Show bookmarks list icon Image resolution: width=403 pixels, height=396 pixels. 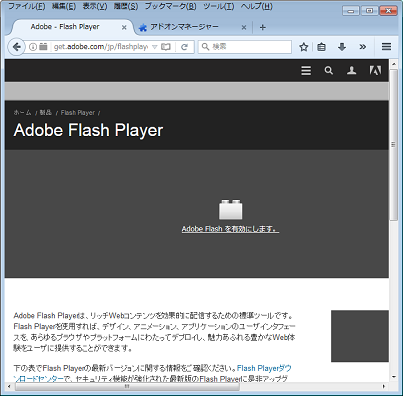point(321,47)
